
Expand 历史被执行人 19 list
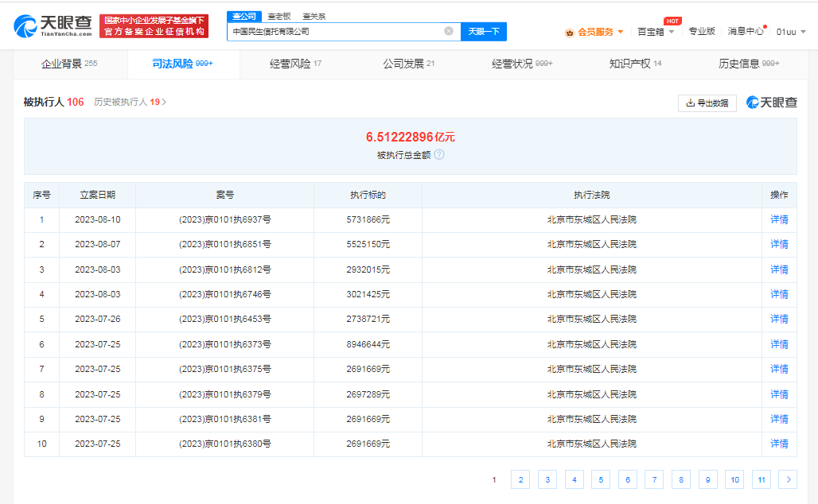(130, 103)
